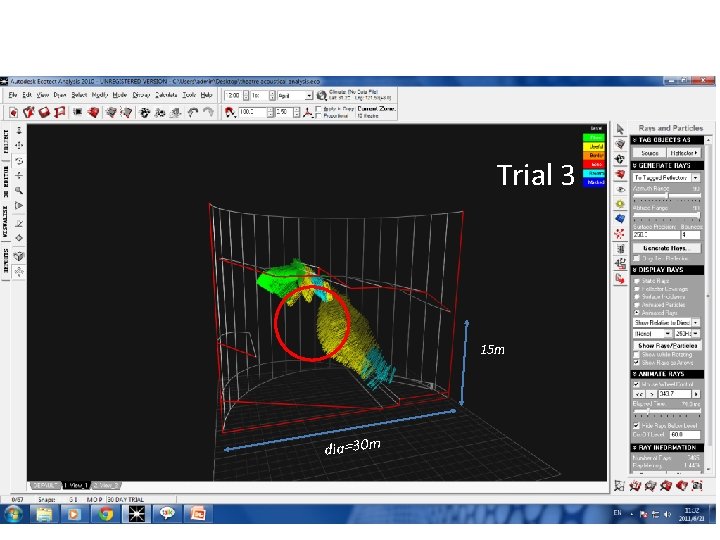The height and width of the screenshot is (540, 720).
Task: Select the Animated Particles display option
Action: point(636,305)
